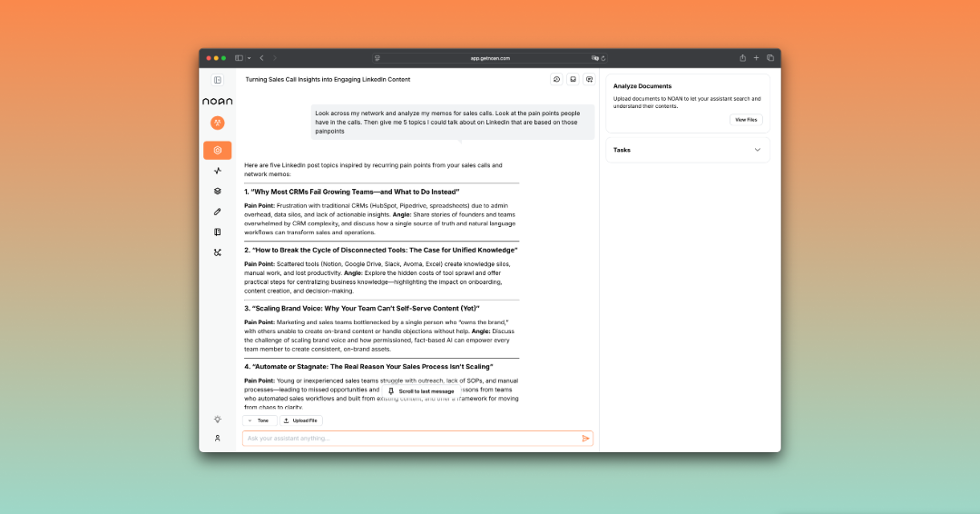Click the app.getnoan.com address bar

(x=490, y=58)
